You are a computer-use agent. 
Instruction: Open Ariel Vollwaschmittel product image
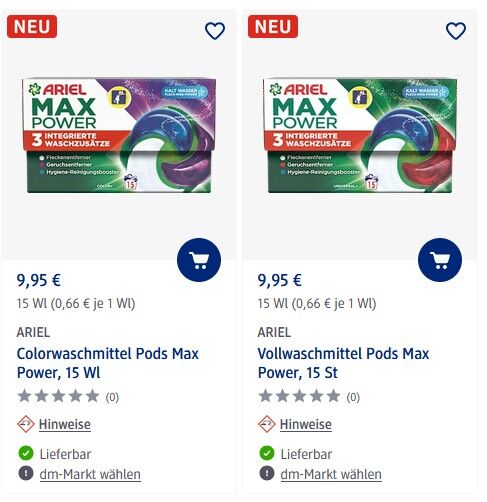tap(360, 136)
